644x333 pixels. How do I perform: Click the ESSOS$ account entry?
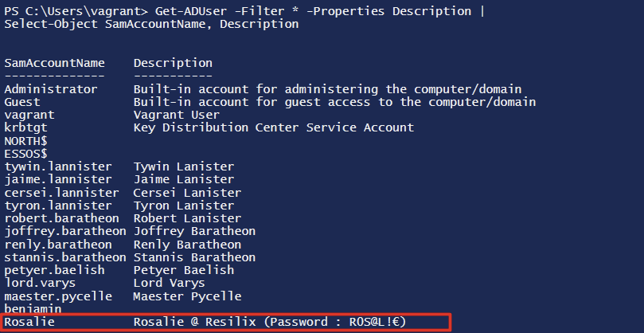[x=25, y=153]
